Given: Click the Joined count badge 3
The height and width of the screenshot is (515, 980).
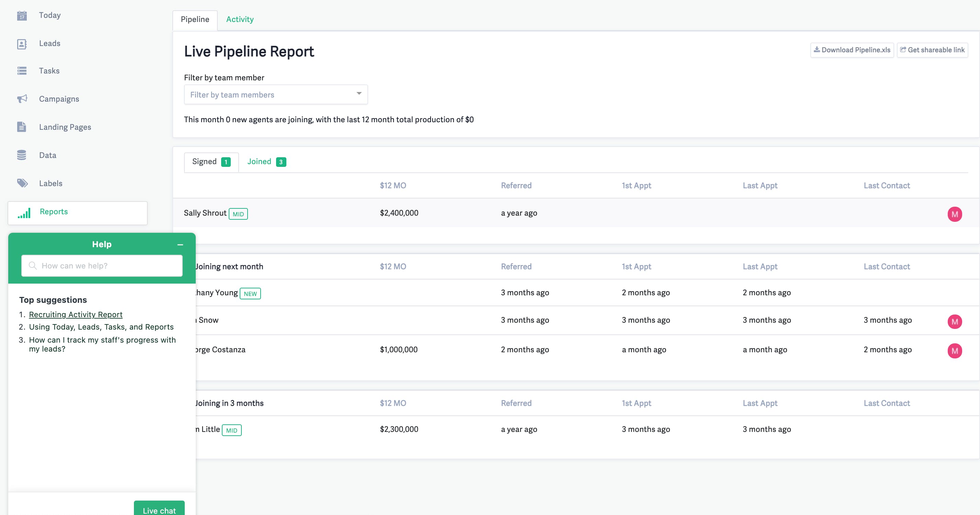Looking at the screenshot, I should (x=281, y=162).
